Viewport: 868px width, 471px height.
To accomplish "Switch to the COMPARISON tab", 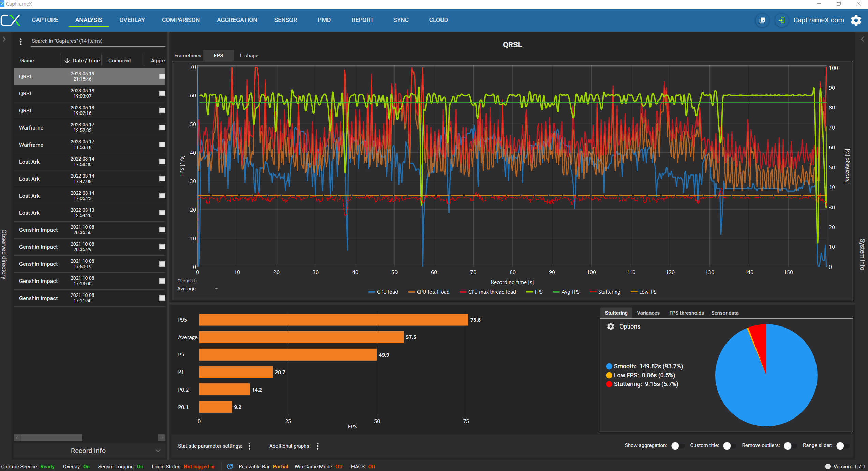I will pyautogui.click(x=181, y=20).
